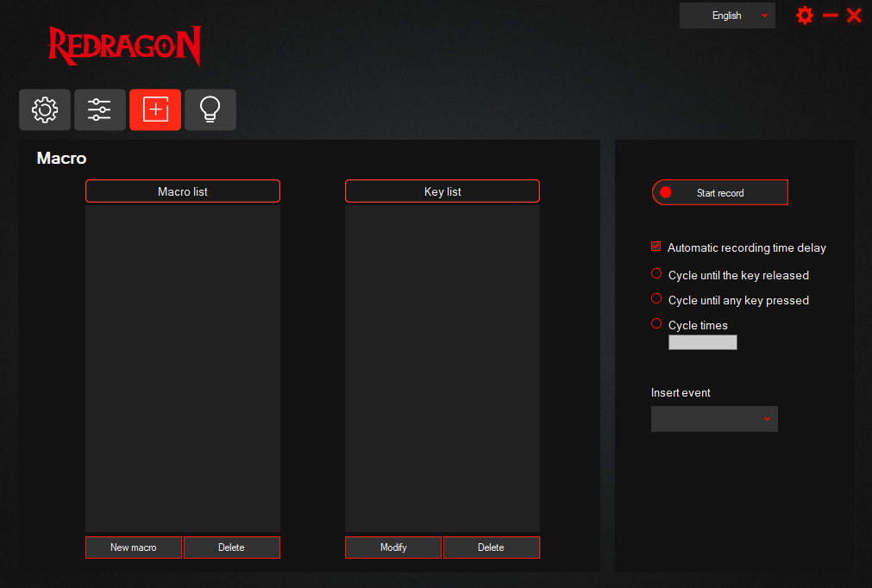This screenshot has width=872, height=588.
Task: Click the Redragon logo
Action: pos(124,46)
